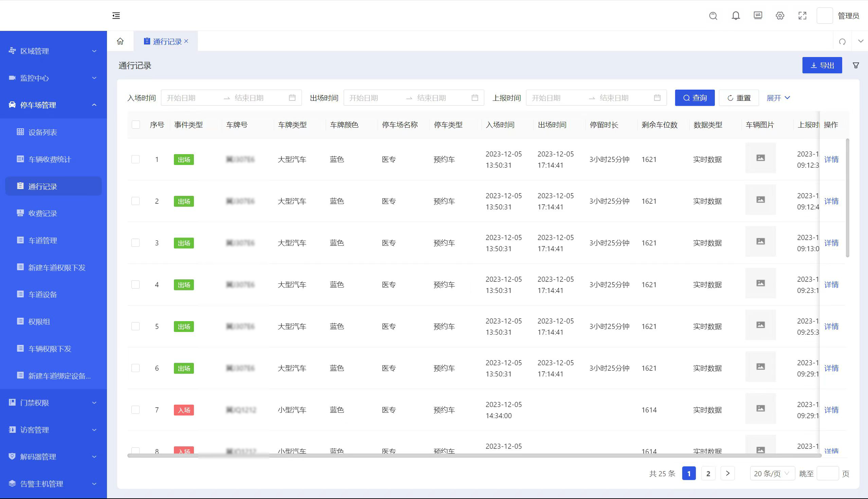Click the vertical table scrollbar
This screenshot has width=868, height=499.
click(847, 198)
